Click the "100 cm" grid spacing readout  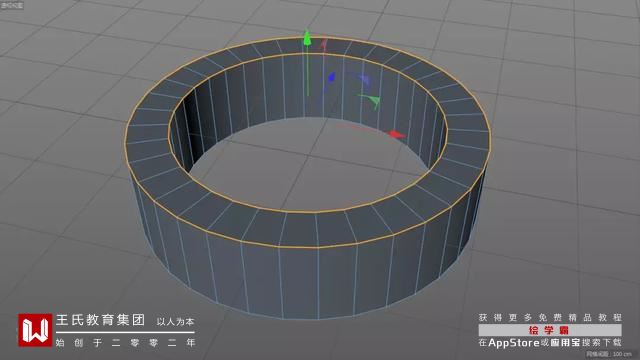622,354
